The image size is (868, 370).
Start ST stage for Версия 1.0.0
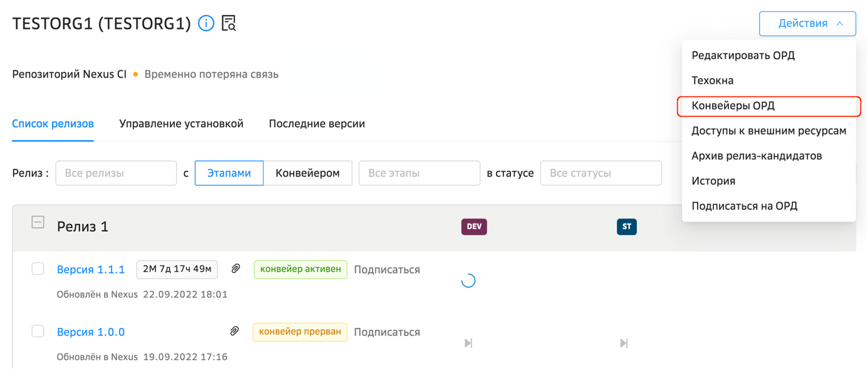623,343
